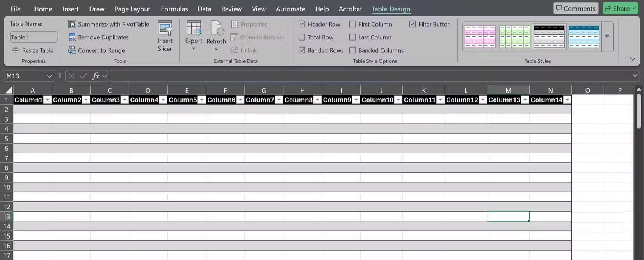Click the Table Name input field
Screen dimensions: 644x260
tap(34, 37)
